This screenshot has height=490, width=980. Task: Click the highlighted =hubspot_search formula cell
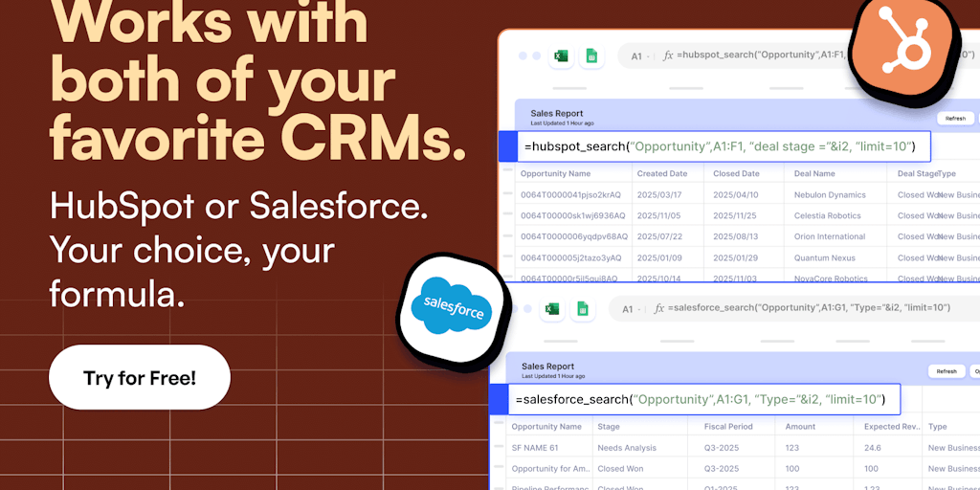tap(714, 146)
